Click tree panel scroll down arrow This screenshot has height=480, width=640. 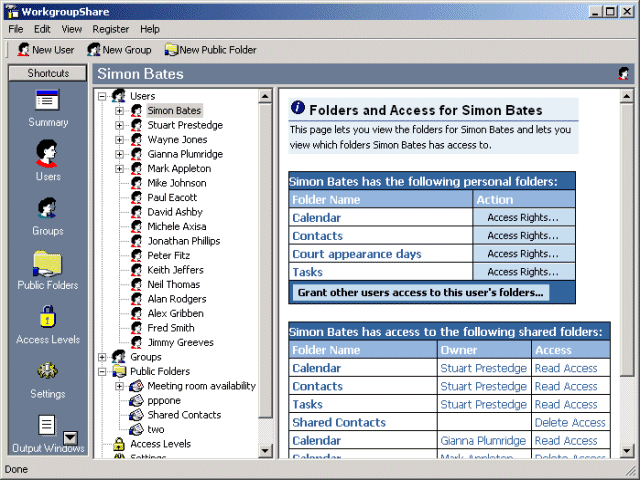tap(265, 451)
